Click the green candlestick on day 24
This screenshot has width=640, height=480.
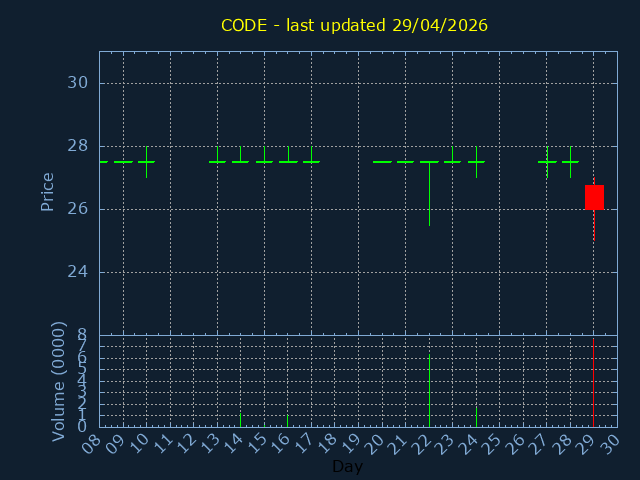[476, 161]
